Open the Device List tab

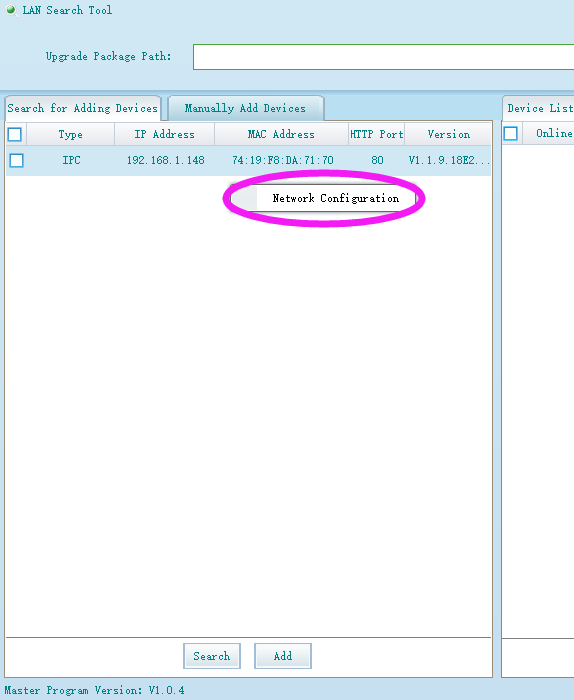click(x=539, y=108)
